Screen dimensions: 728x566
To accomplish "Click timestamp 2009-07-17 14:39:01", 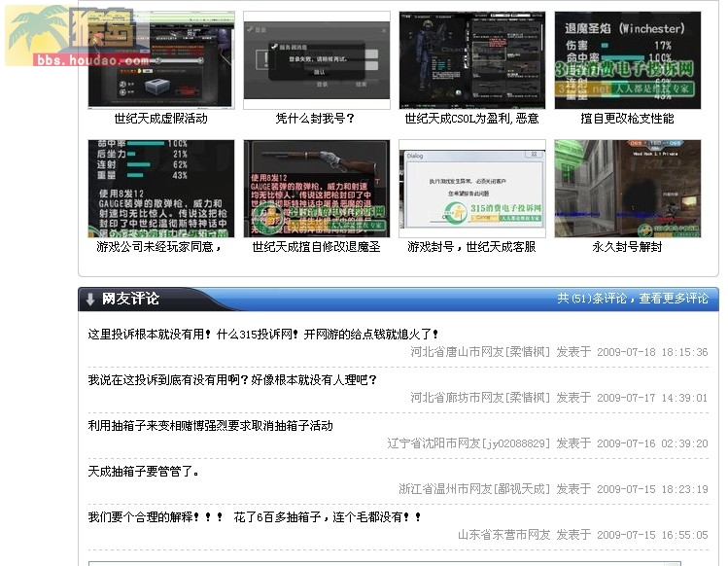I will tap(652, 398).
